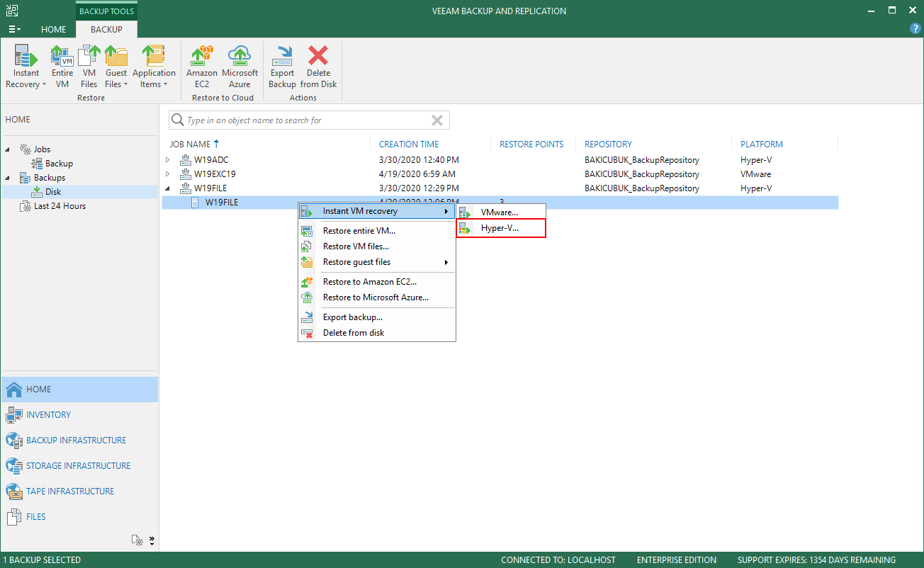The height and width of the screenshot is (568, 924).
Task: Open the INVENTORY view in sidebar
Action: coord(79,415)
